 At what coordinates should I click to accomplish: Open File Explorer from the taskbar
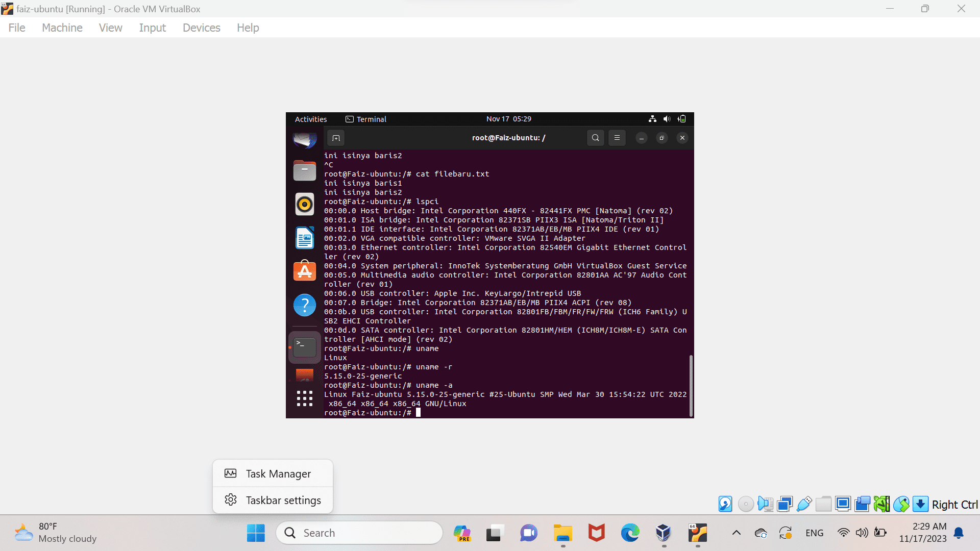563,533
